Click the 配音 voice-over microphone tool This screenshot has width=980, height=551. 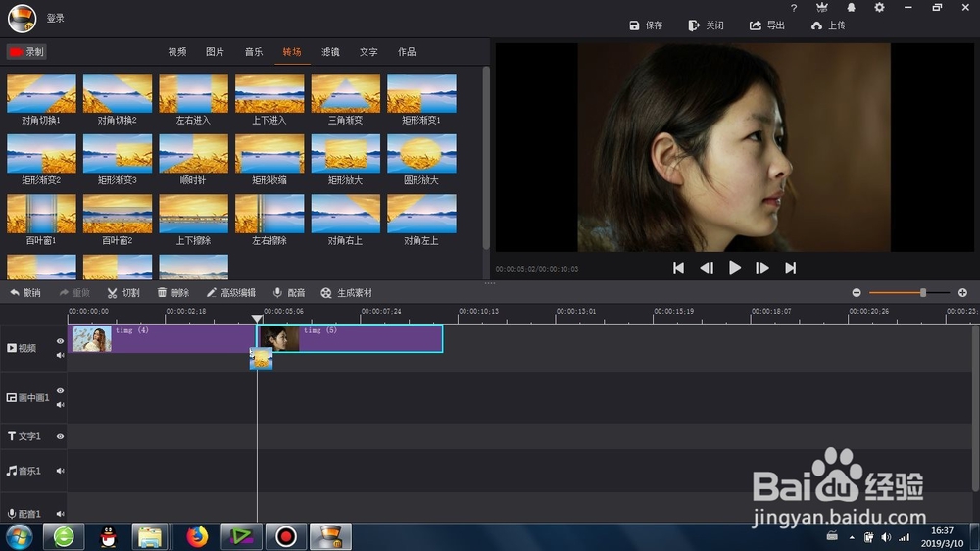tap(289, 293)
